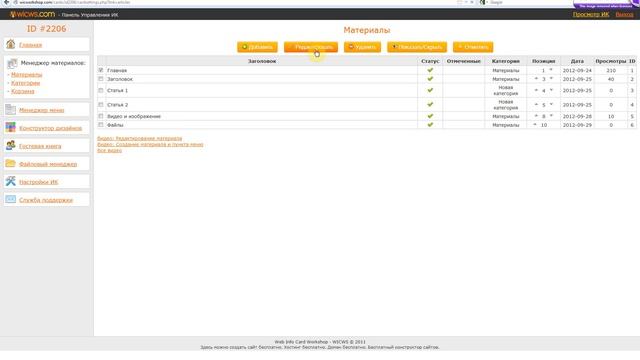The width and height of the screenshot is (640, 360).
Task: Move Файлы up with position arrow
Action: click(535, 124)
